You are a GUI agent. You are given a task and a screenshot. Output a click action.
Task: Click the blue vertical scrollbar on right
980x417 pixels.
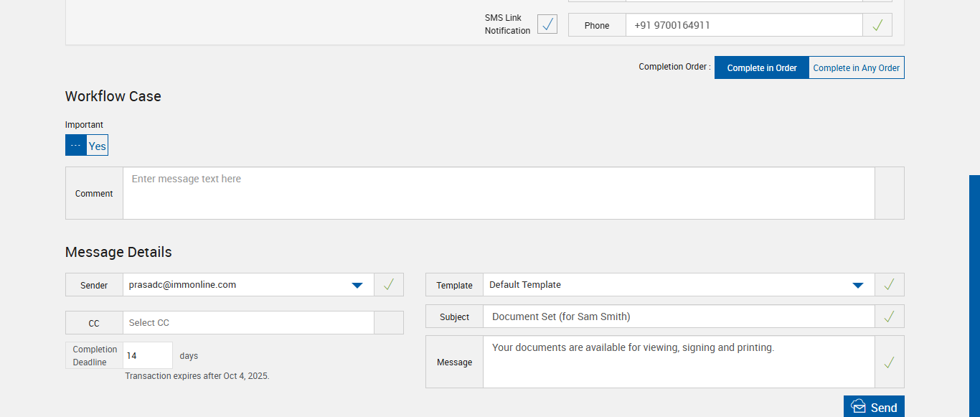pyautogui.click(x=974, y=294)
